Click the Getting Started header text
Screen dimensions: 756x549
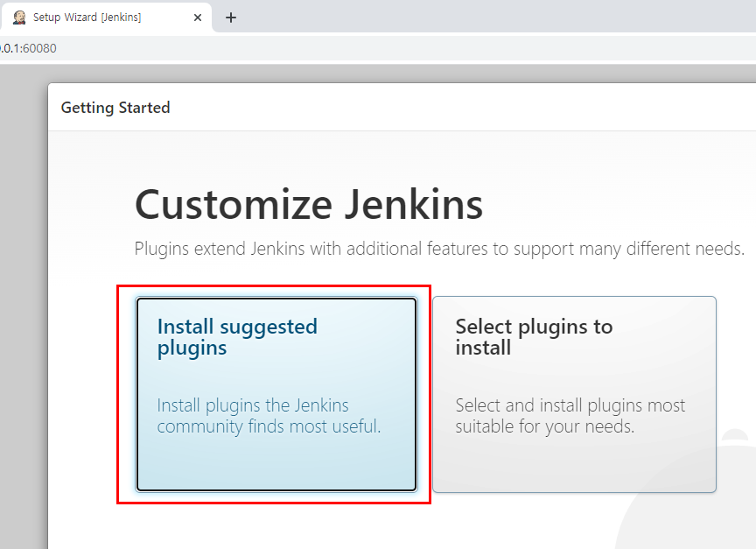[115, 108]
